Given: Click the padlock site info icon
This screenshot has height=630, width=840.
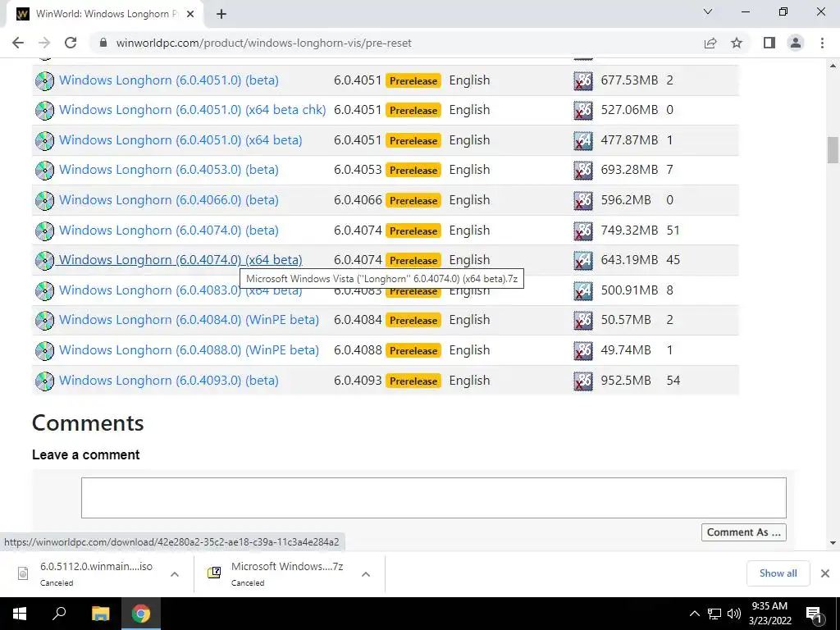Looking at the screenshot, I should (103, 43).
